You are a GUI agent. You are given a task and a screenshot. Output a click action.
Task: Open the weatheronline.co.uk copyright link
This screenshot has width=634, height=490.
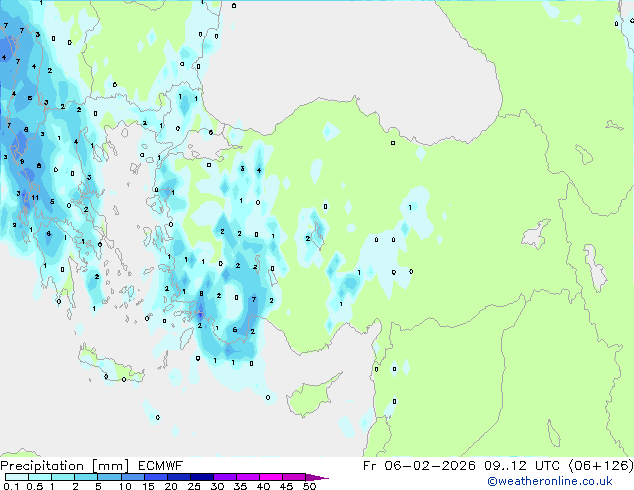pos(550,481)
